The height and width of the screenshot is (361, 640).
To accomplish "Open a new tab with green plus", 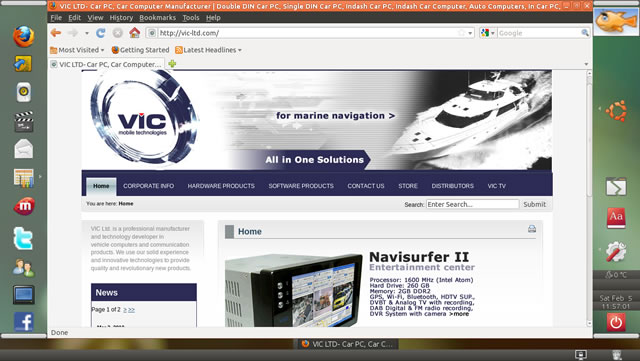I will [x=172, y=64].
